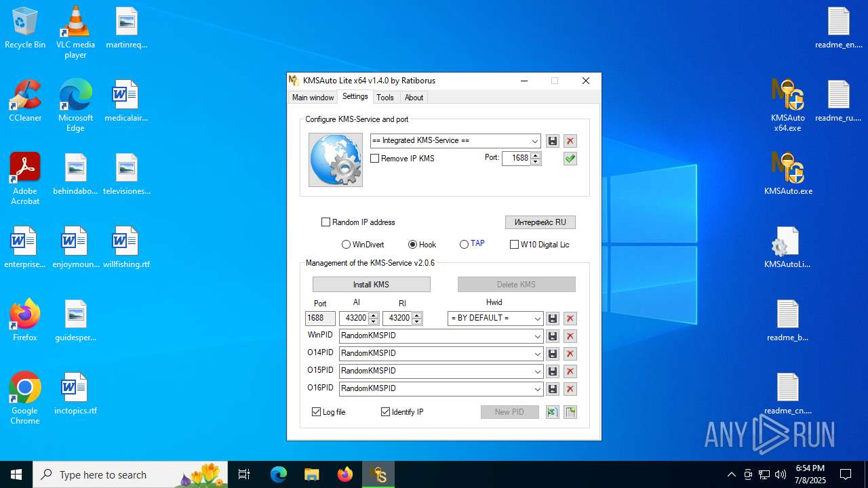Enable W10 Digital Lic checkbox
The width and height of the screenshot is (868, 488).
514,245
